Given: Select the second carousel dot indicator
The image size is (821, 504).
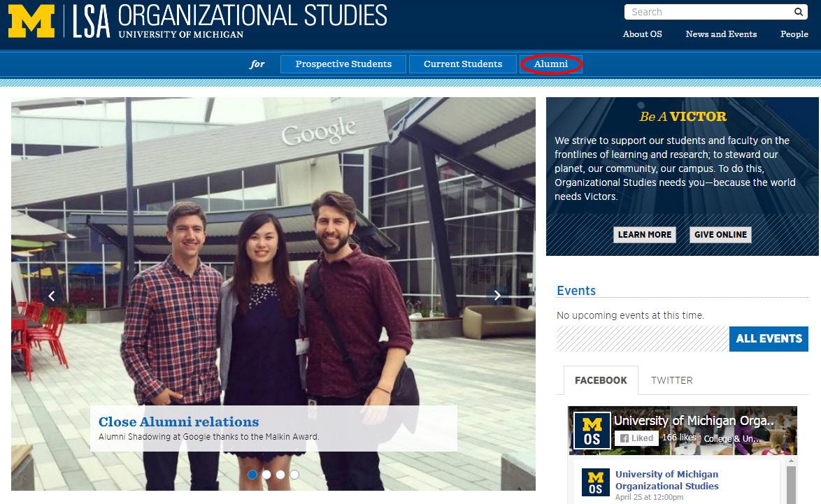Looking at the screenshot, I should [266, 474].
